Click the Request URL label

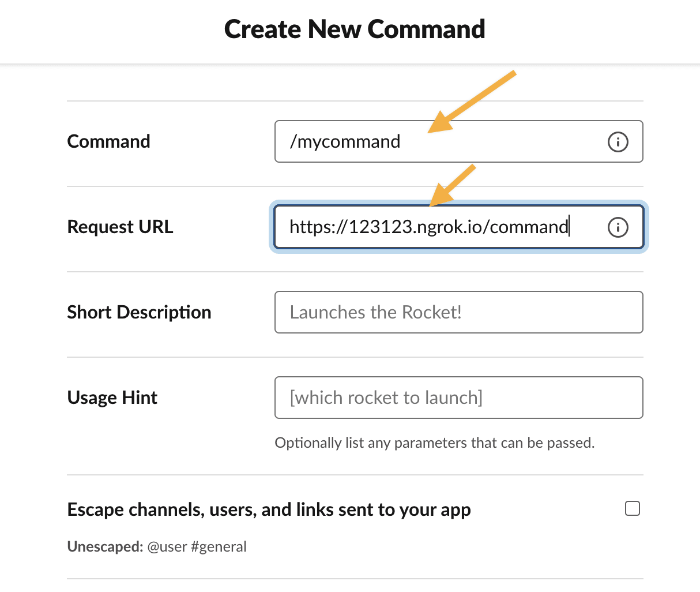(x=120, y=227)
